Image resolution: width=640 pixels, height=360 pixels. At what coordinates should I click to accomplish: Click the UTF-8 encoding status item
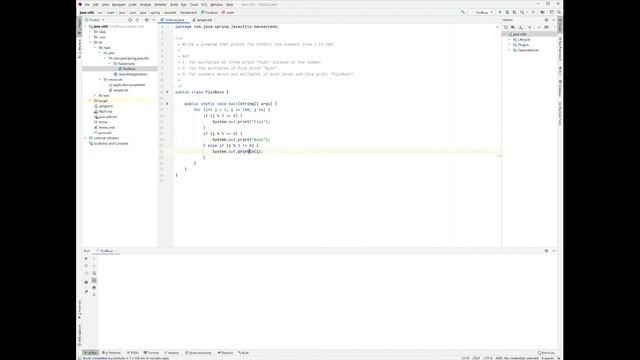[488, 358]
